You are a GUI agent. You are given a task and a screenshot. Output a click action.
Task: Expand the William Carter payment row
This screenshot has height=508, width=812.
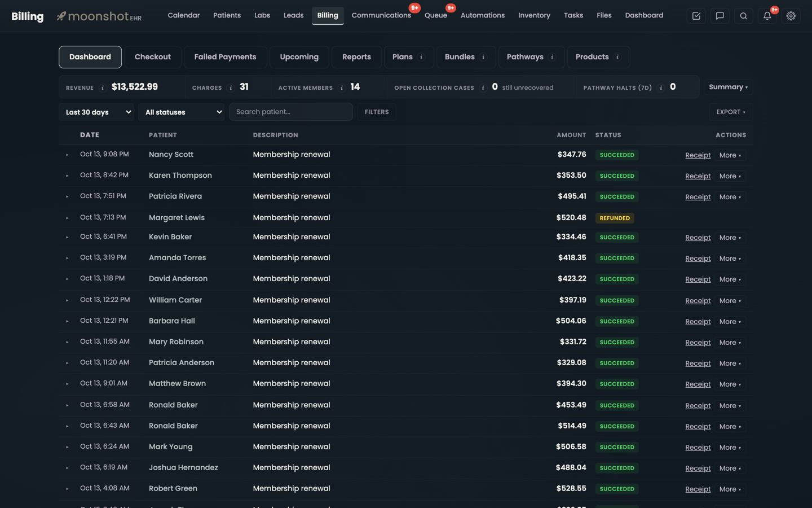[x=67, y=300]
